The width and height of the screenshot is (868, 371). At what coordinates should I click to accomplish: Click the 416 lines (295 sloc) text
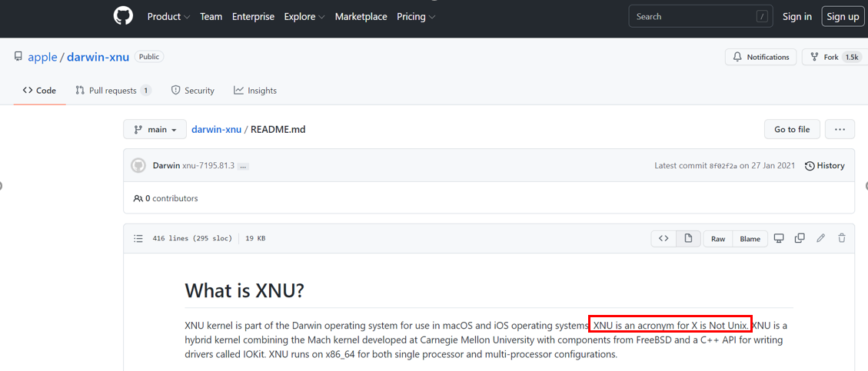(x=192, y=239)
